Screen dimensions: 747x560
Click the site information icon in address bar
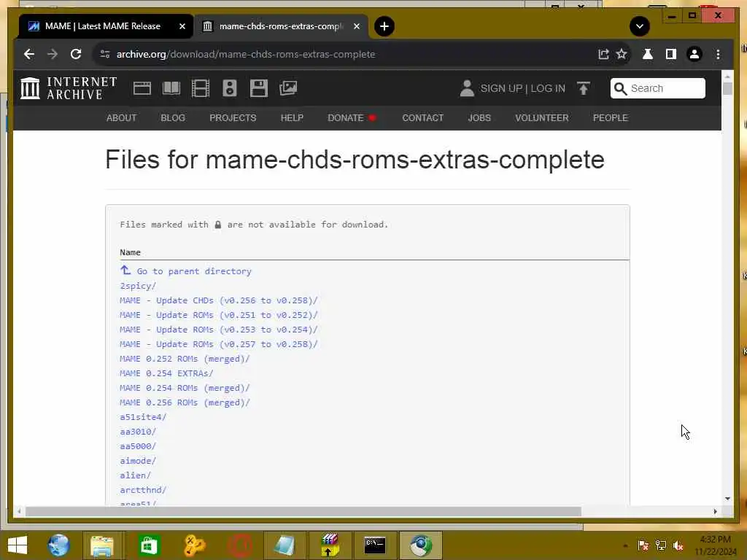point(105,54)
